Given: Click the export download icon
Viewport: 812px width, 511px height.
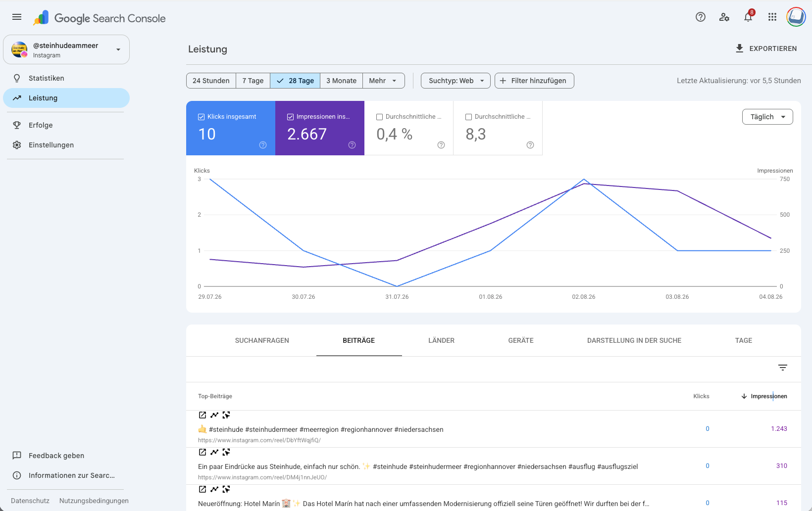Looking at the screenshot, I should [740, 48].
